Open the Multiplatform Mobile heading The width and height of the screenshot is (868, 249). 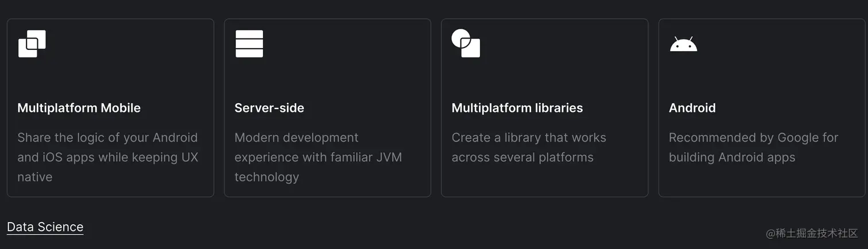tap(79, 108)
